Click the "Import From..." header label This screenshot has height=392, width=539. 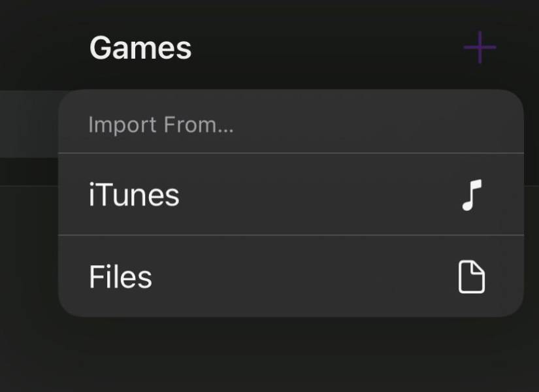[x=161, y=125]
